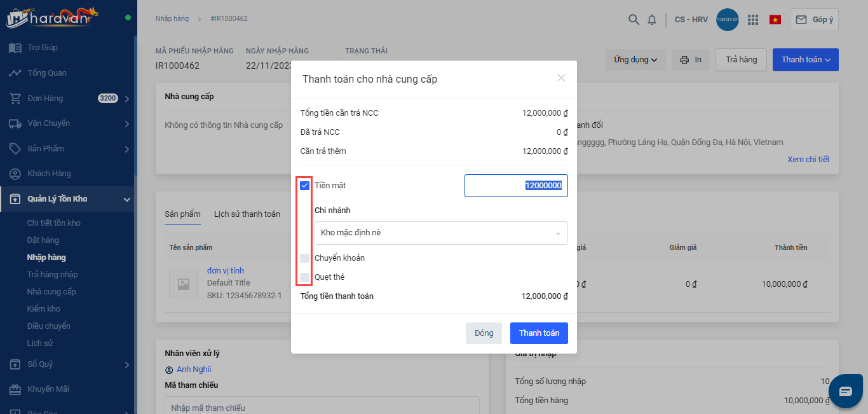
Task: Click the haravan account avatar
Action: 727,20
